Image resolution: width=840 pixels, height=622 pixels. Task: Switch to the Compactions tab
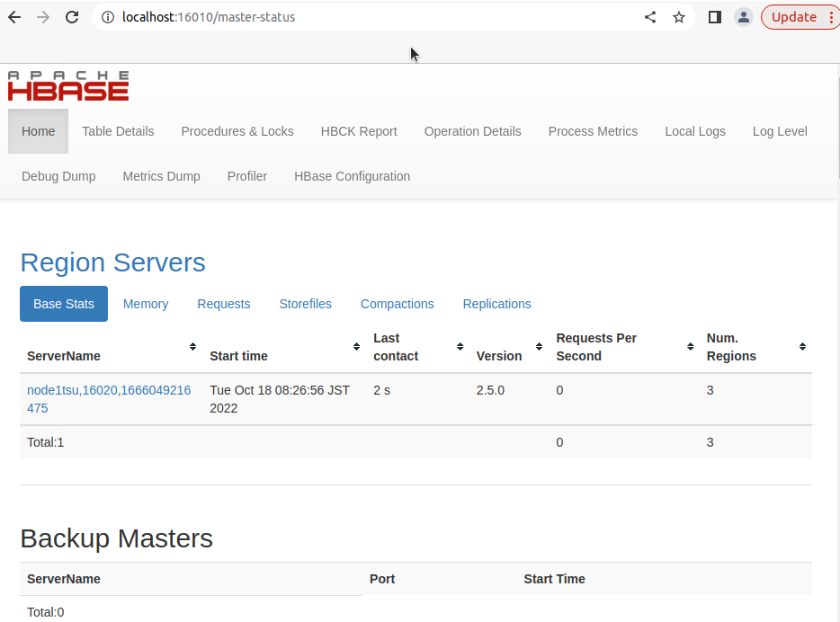click(397, 304)
